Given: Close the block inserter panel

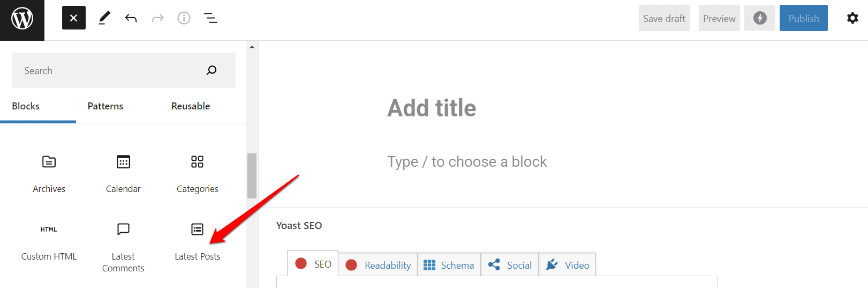Looking at the screenshot, I should (74, 18).
